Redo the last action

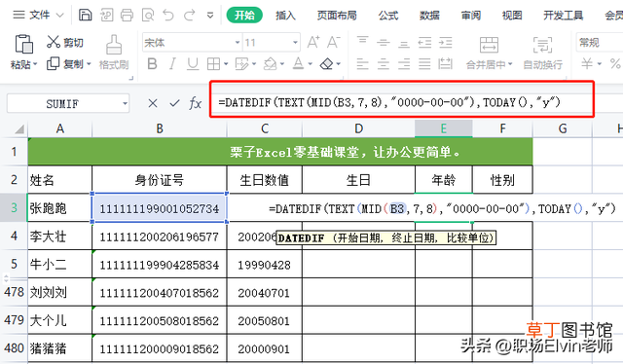click(x=190, y=16)
